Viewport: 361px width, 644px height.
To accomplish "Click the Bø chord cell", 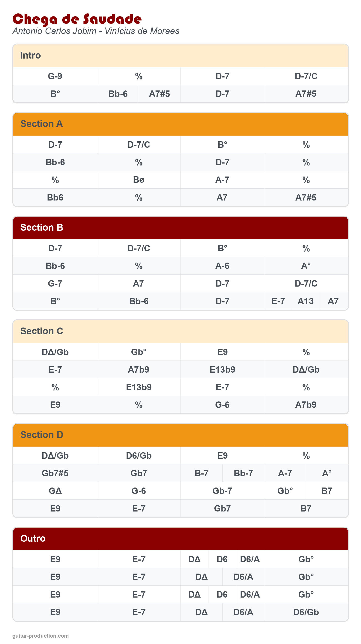I will (139, 180).
